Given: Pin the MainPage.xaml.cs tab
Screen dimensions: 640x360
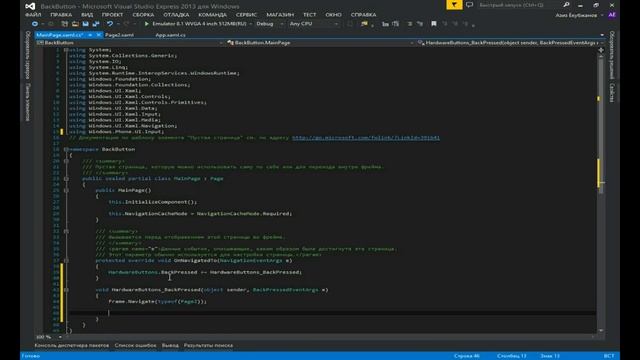Looking at the screenshot, I should point(90,35).
